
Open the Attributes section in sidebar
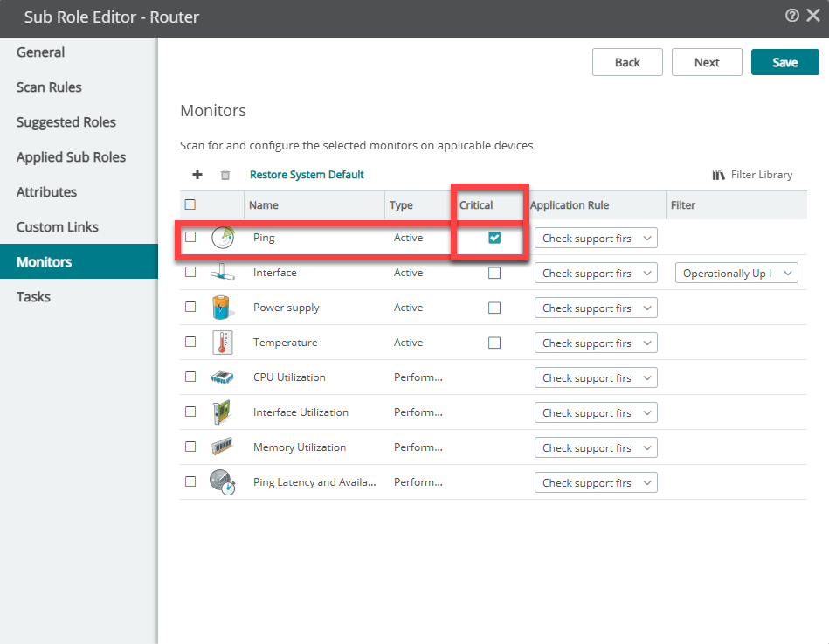click(46, 192)
